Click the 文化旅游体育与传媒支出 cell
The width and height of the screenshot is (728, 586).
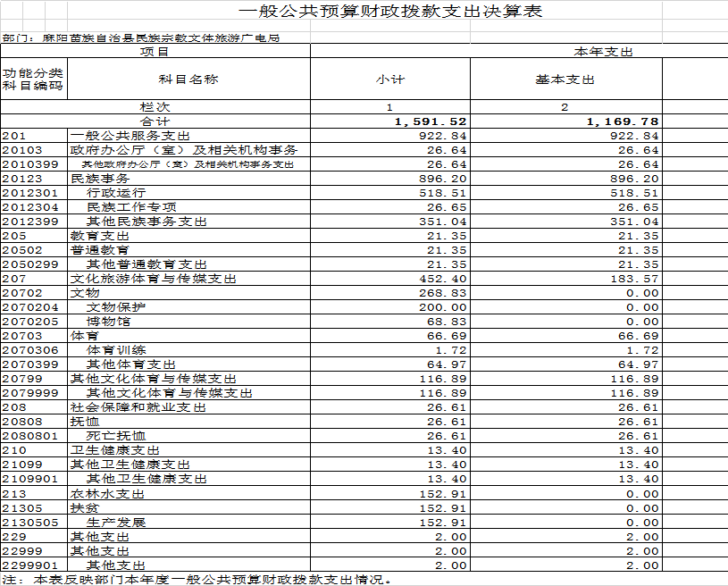tap(152, 279)
